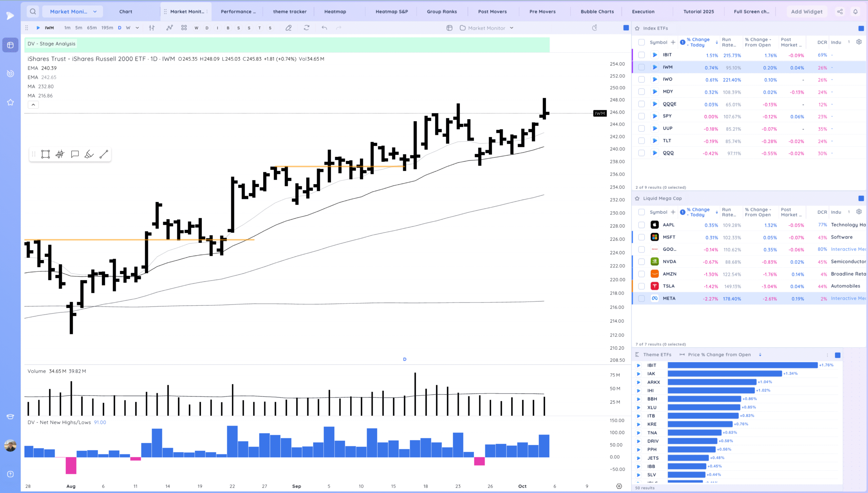Open the comment annotation tool

click(x=75, y=154)
